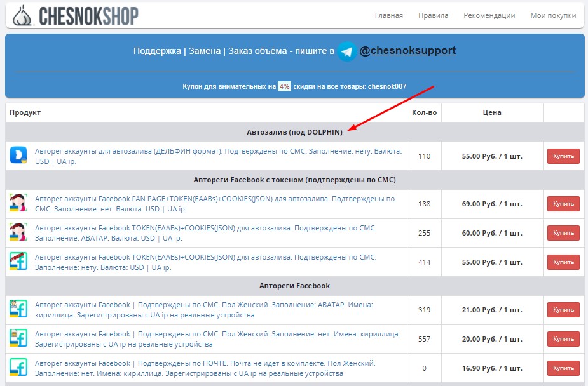Open the @chesnoksupport Telegram link
Screen dimensions: 588x386
(407, 51)
